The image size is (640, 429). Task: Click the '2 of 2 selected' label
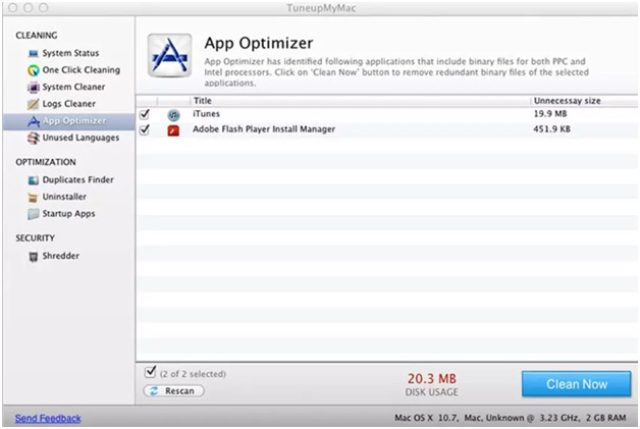(x=193, y=374)
